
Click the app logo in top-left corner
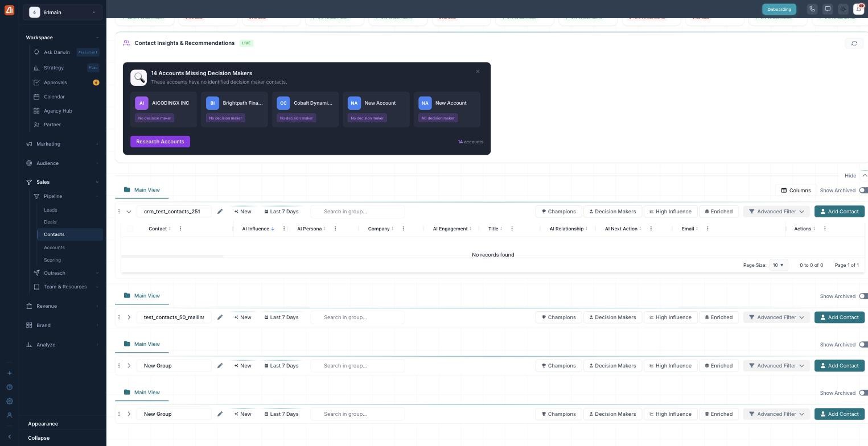click(9, 10)
